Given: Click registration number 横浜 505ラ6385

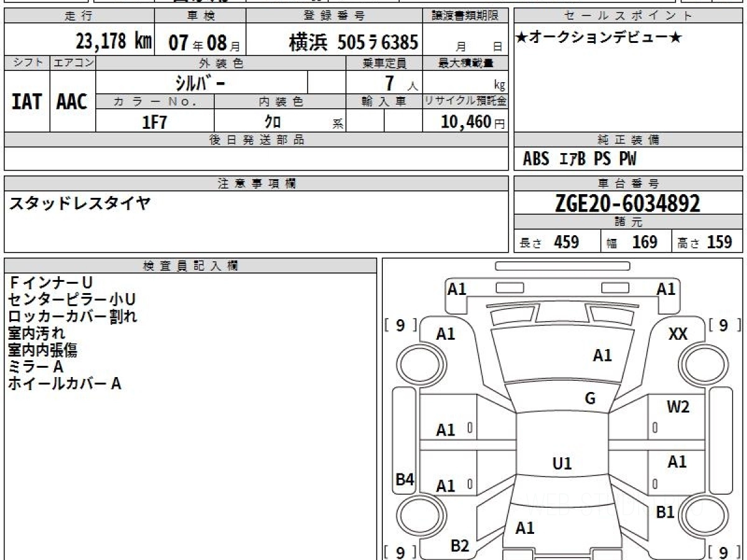Looking at the screenshot, I should pyautogui.click(x=353, y=42).
